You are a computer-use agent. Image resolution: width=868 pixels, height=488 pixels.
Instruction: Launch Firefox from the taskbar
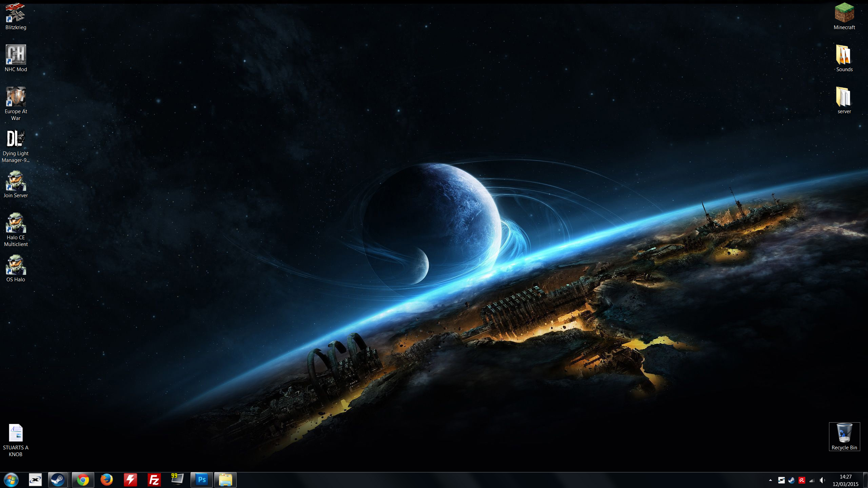click(107, 480)
